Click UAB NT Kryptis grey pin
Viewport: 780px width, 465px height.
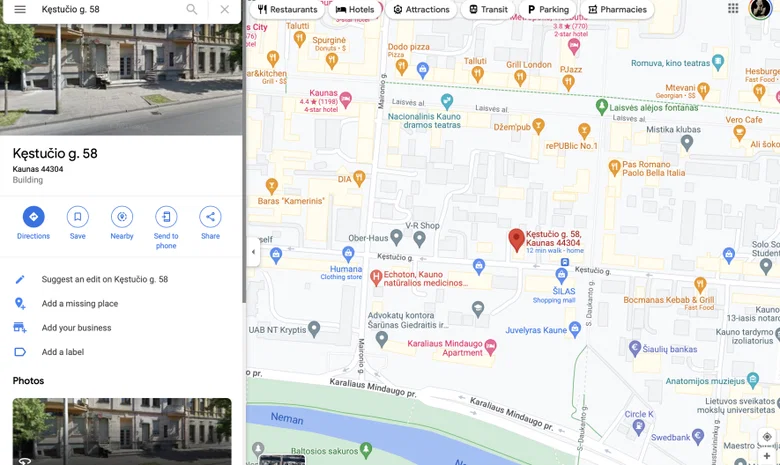click(314, 329)
